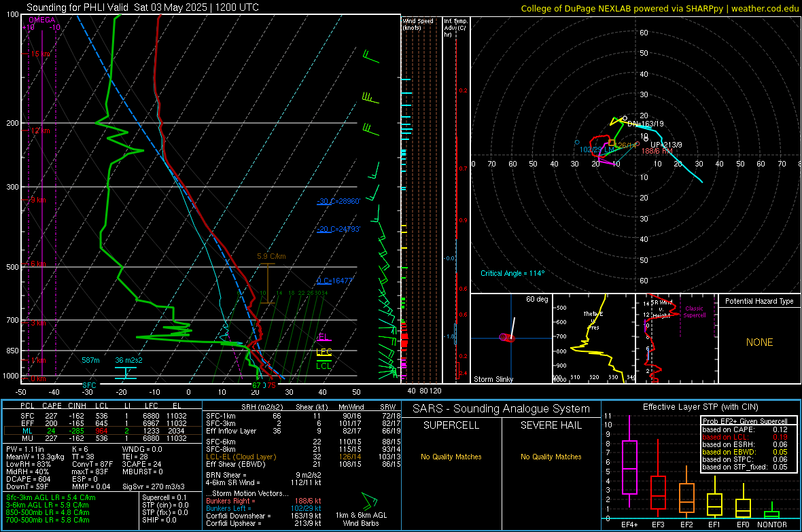Viewport: 802px width, 532px height.
Task: Click the '5.9 C/km' lapse rate label
Action: click(271, 256)
